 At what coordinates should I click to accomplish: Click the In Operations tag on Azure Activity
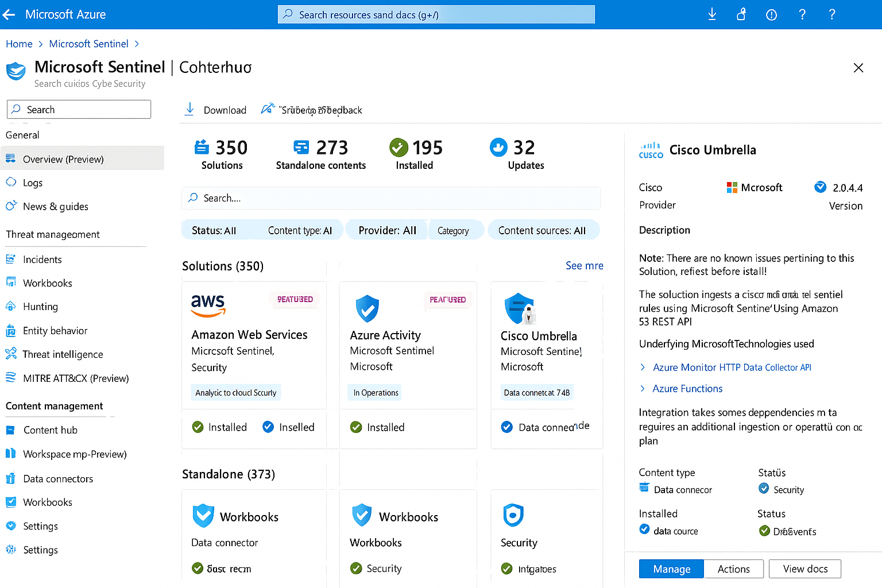pos(376,393)
